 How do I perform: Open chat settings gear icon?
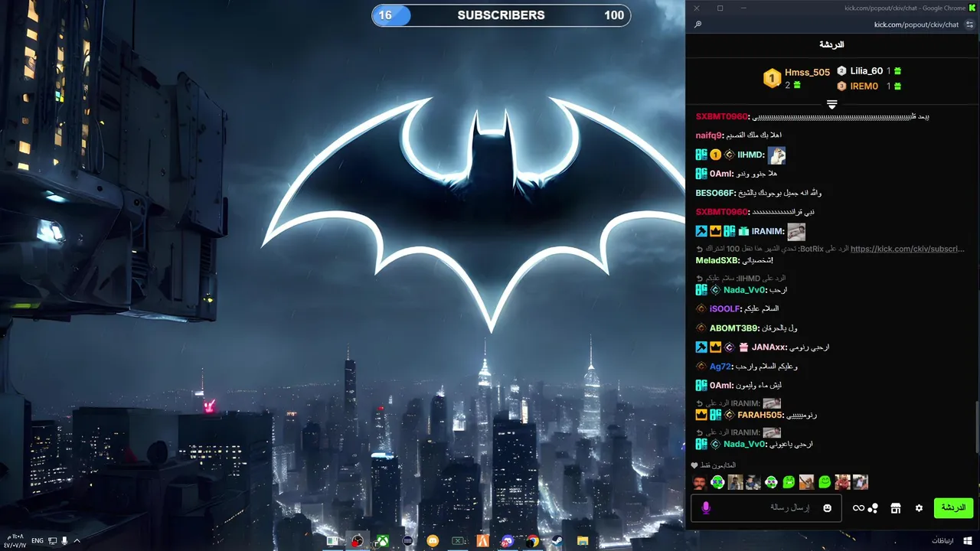click(919, 508)
